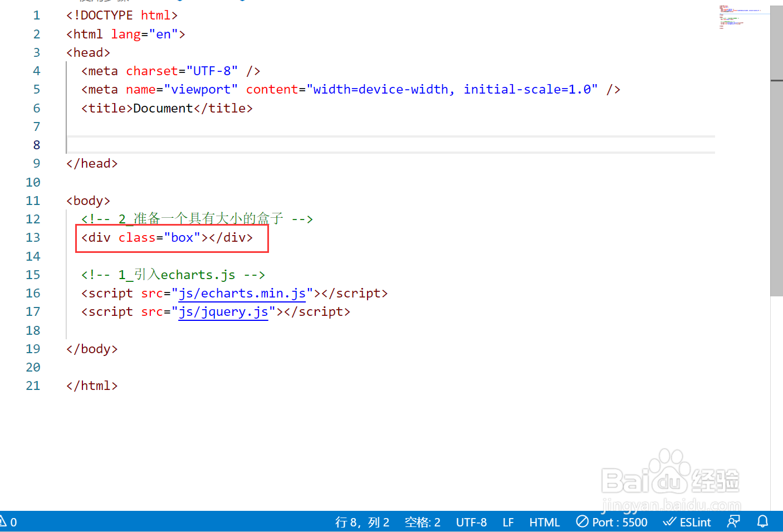Click line number 21 in gutter
Viewport: 783px width, 532px height.
[33, 385]
